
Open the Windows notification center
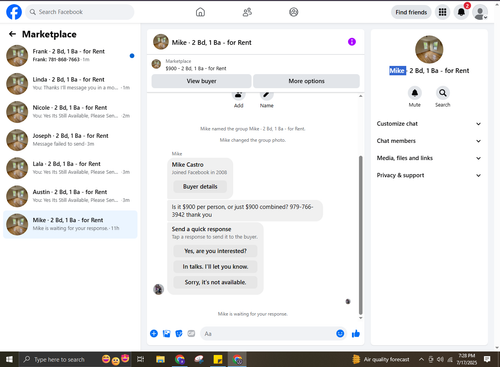(x=487, y=359)
